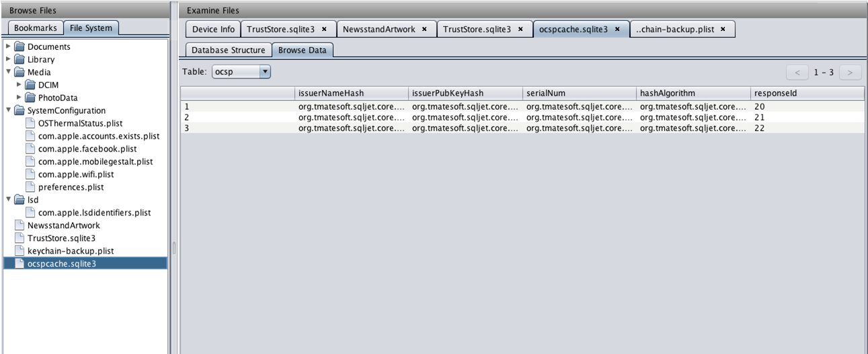Click the Documents folder icon

tap(19, 47)
